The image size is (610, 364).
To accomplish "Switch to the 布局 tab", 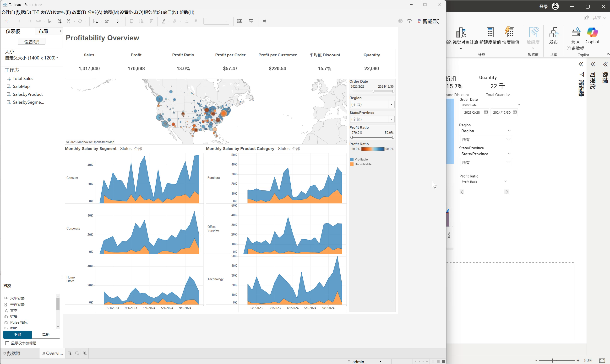I will pos(43,31).
